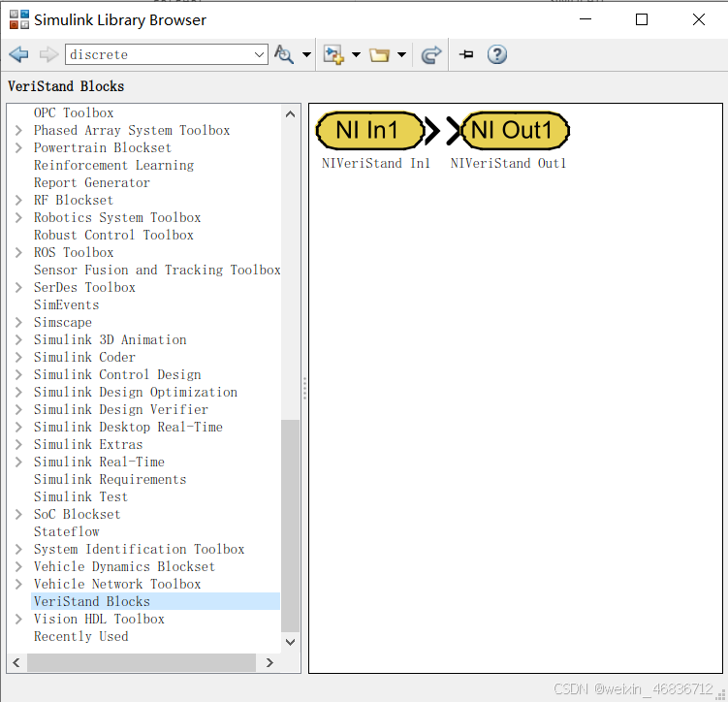Expand System Identification Toolbox node

point(18,549)
